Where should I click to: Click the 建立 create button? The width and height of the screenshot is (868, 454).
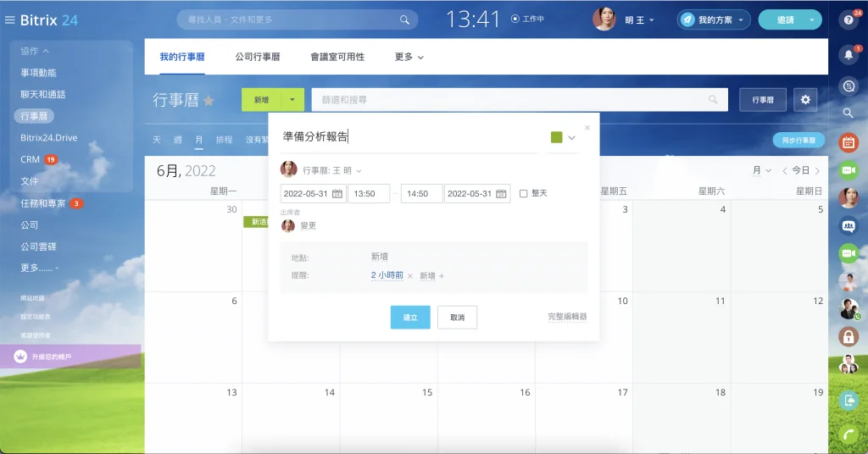(410, 317)
